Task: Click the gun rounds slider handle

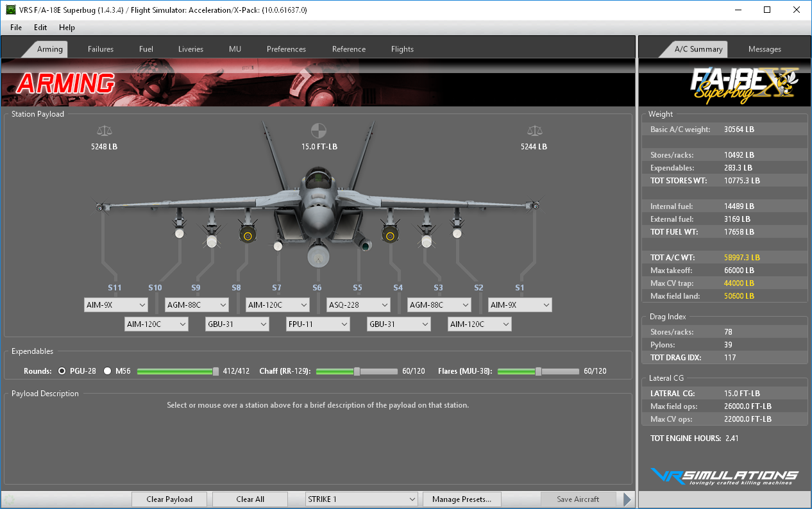Action: click(216, 371)
